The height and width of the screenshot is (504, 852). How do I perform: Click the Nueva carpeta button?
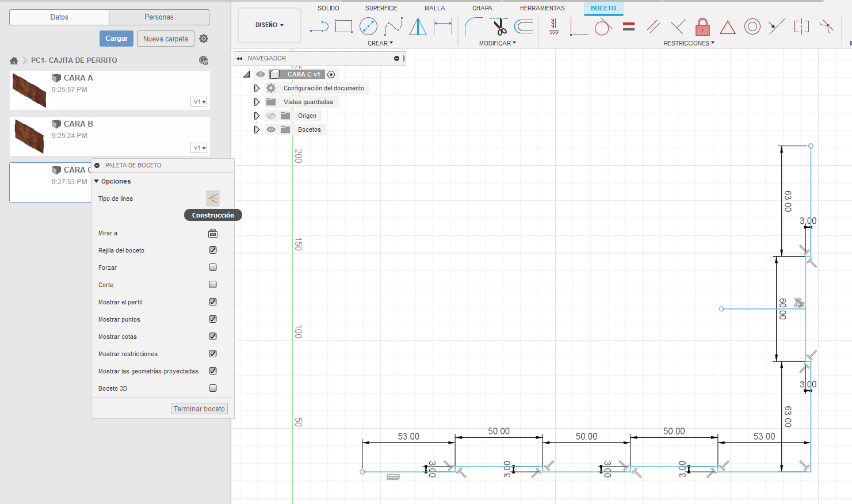tap(166, 39)
